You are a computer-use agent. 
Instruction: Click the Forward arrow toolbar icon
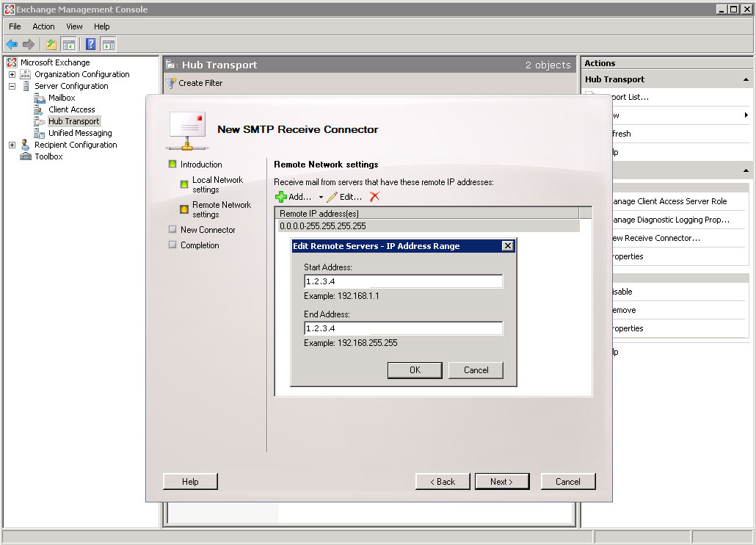(29, 45)
